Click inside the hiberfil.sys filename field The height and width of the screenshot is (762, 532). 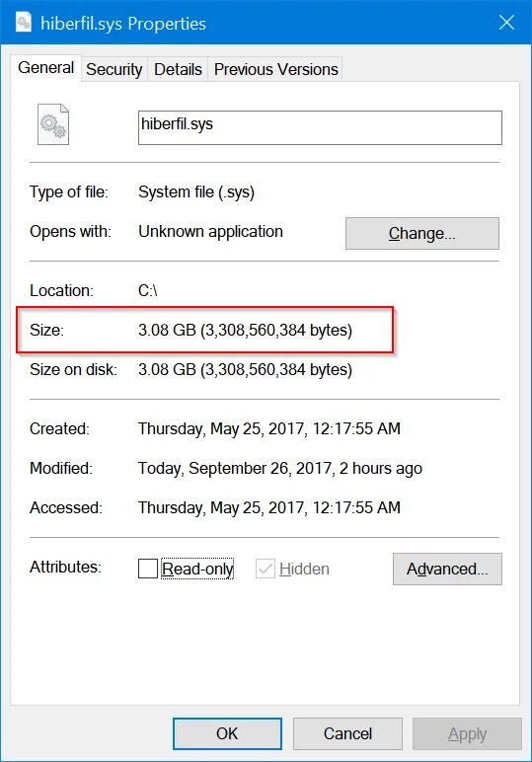(320, 127)
